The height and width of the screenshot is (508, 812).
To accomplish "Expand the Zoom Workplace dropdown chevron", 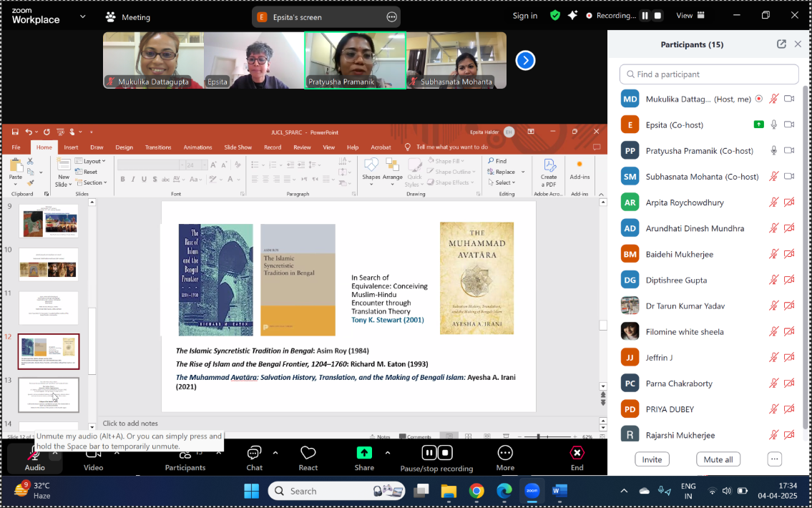I will [x=83, y=16].
